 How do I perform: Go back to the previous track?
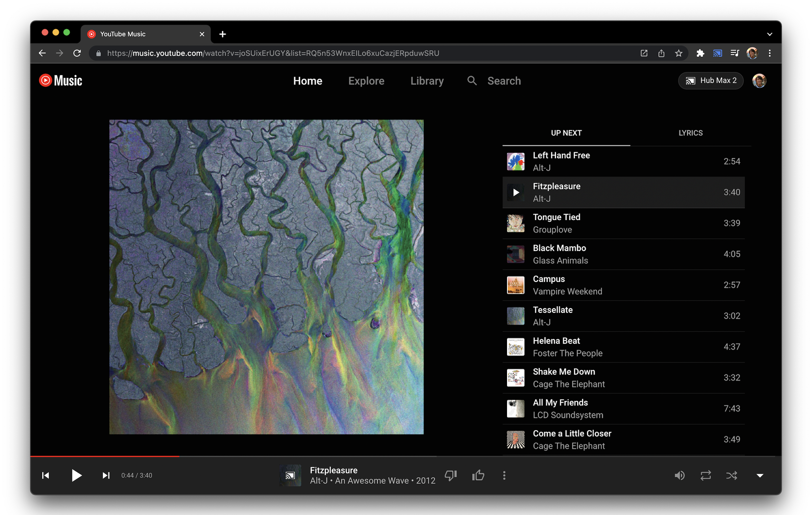coord(45,475)
